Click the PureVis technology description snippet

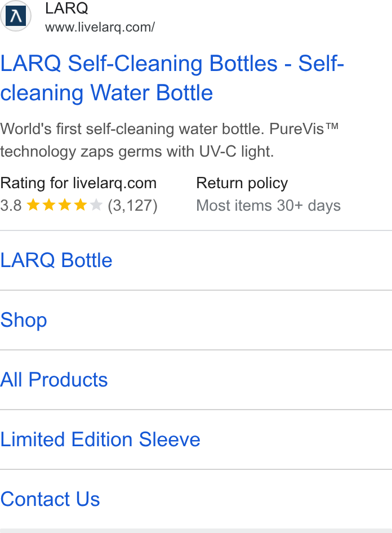click(x=170, y=140)
